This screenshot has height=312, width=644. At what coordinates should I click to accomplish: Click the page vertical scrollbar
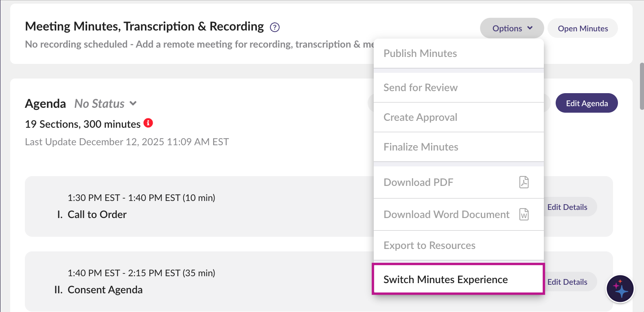[642, 86]
